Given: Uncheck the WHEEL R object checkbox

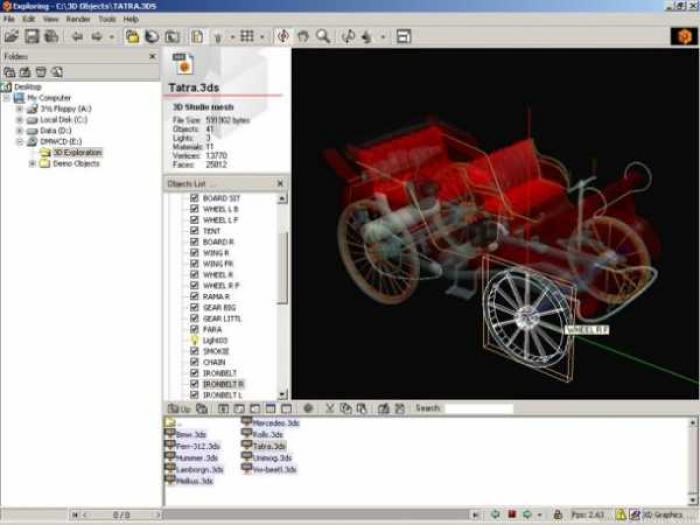Looking at the screenshot, I should click(x=194, y=275).
